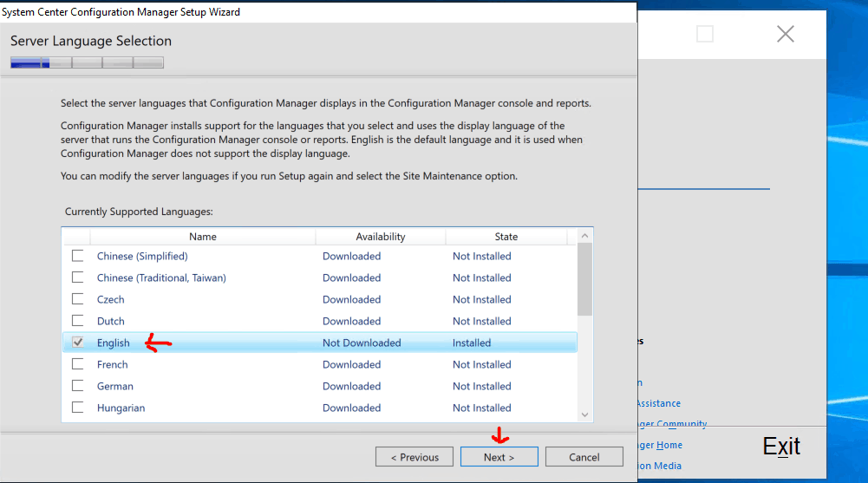
Task: Toggle the English language checkbox
Action: (77, 343)
